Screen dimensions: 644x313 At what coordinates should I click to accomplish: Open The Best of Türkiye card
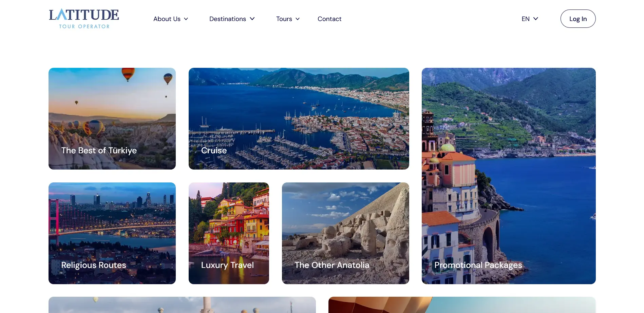click(112, 119)
